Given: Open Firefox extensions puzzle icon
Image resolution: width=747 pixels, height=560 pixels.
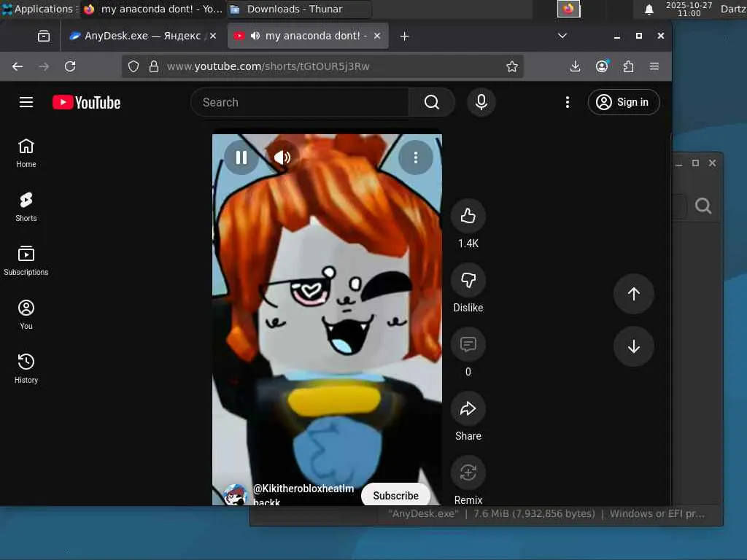Looking at the screenshot, I should [628, 66].
